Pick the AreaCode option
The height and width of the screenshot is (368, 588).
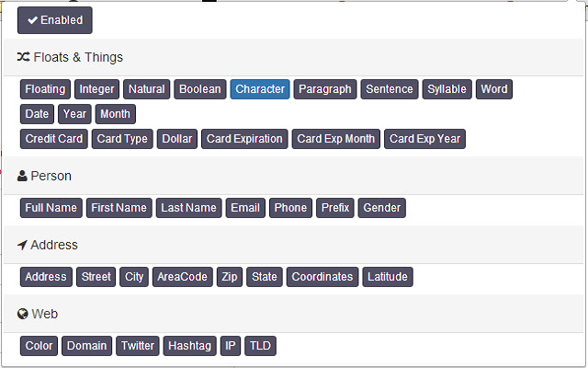[182, 277]
